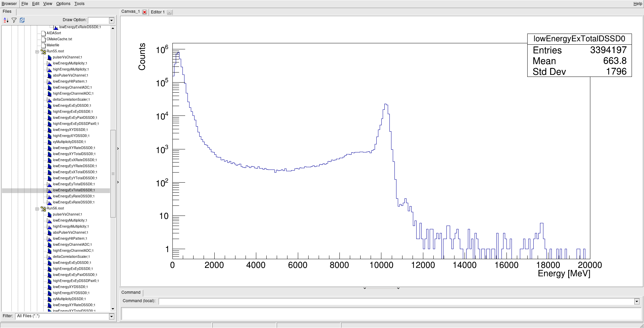Select the Command tab

[x=131, y=292]
